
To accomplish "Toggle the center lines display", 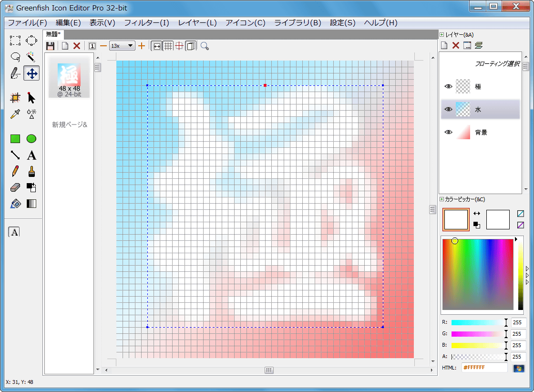I will [x=179, y=46].
